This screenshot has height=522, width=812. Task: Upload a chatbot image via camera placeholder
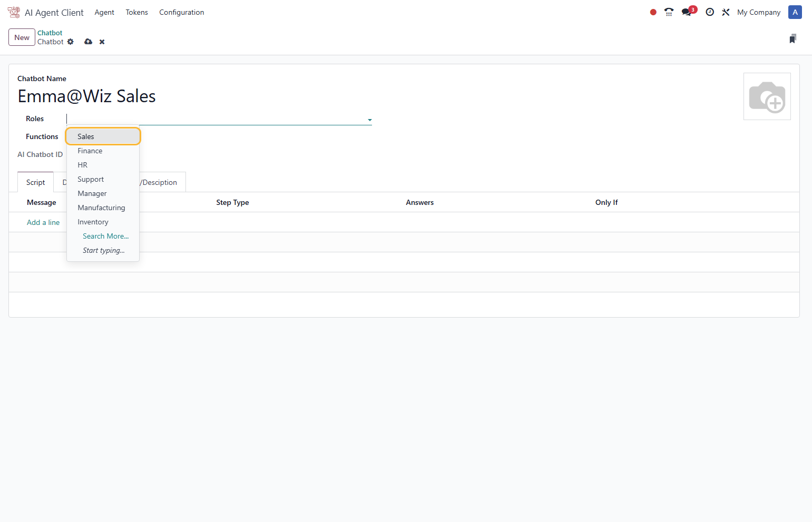(767, 96)
